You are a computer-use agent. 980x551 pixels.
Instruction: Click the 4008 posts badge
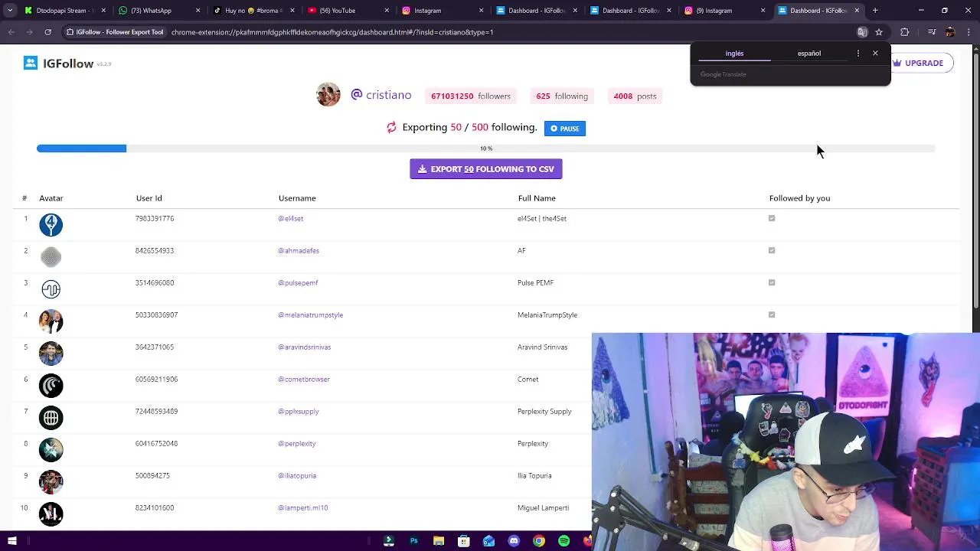[x=635, y=96]
